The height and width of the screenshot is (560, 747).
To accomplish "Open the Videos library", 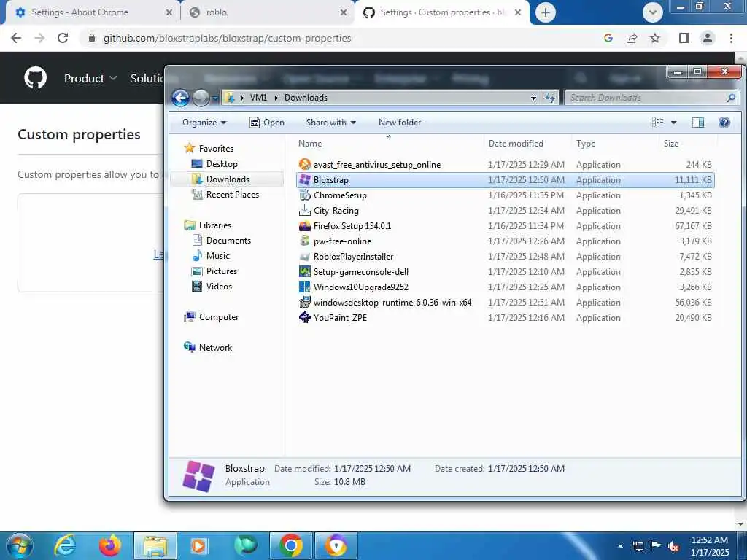I will pos(212,286).
